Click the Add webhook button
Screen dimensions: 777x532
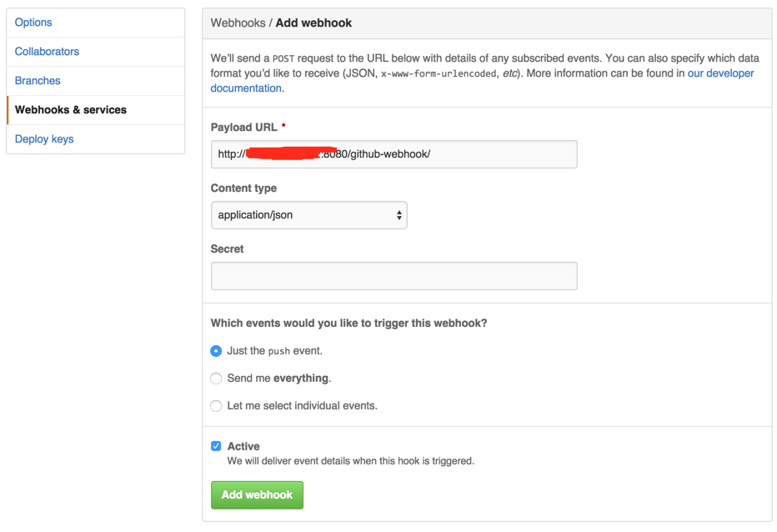point(257,494)
